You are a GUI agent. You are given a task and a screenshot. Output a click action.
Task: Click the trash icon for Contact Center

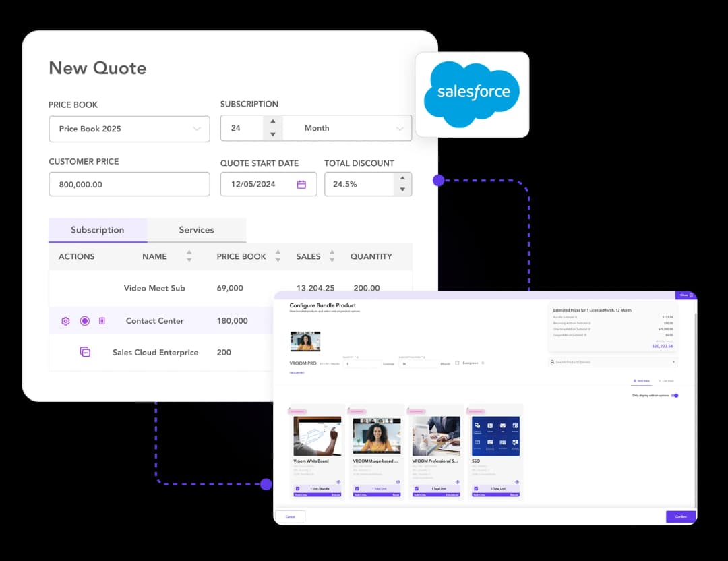coord(102,321)
